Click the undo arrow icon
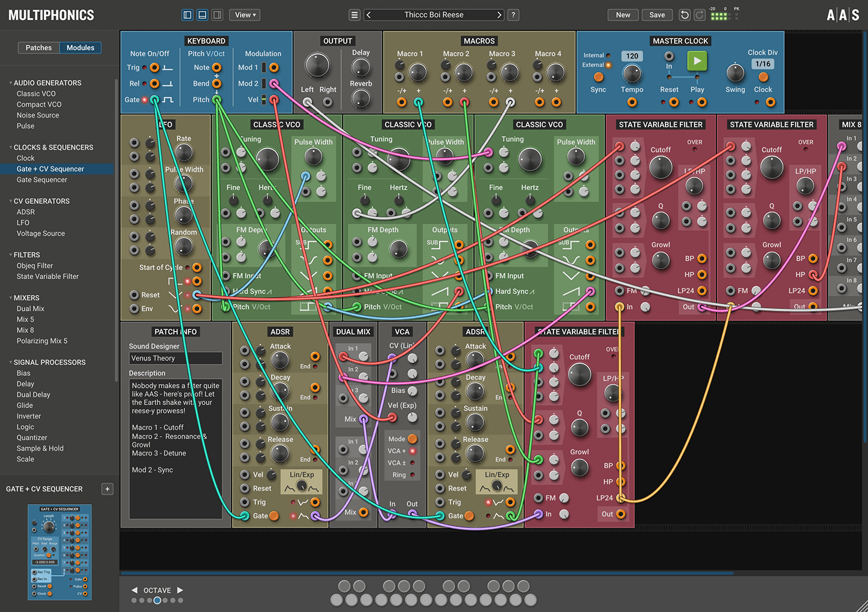 [x=684, y=14]
